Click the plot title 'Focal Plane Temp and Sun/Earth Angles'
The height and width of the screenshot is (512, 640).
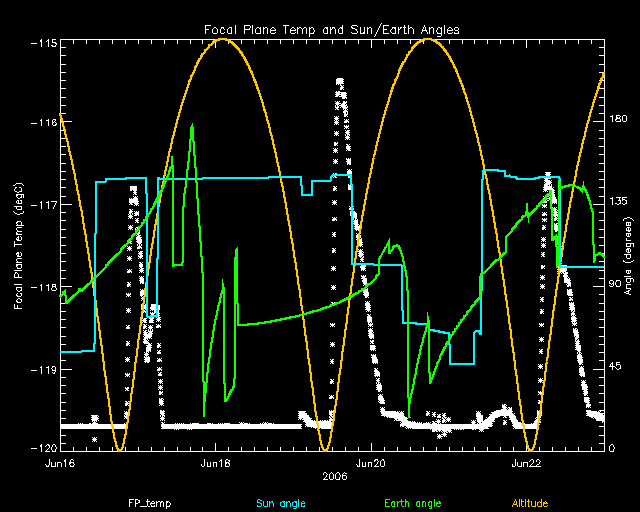(332, 28)
